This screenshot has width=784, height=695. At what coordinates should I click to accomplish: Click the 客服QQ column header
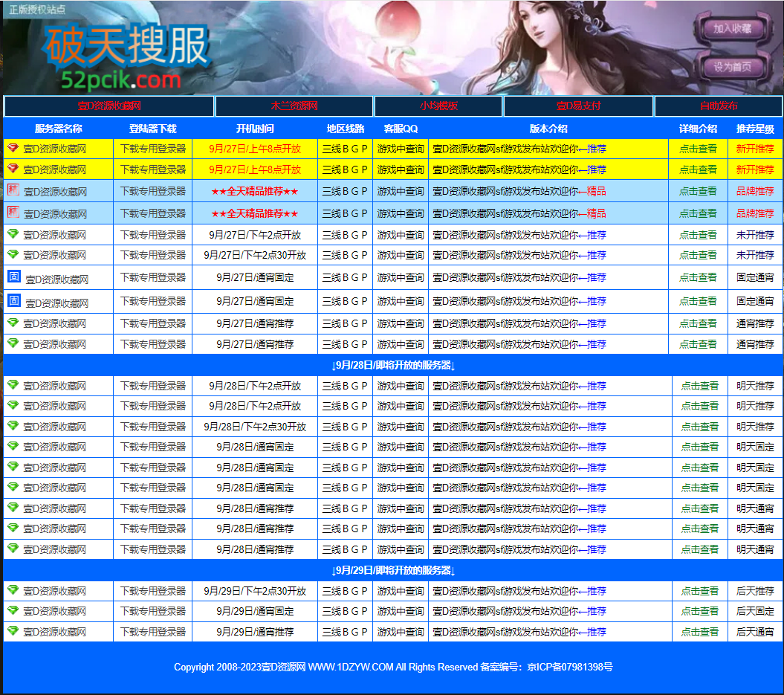click(x=400, y=129)
